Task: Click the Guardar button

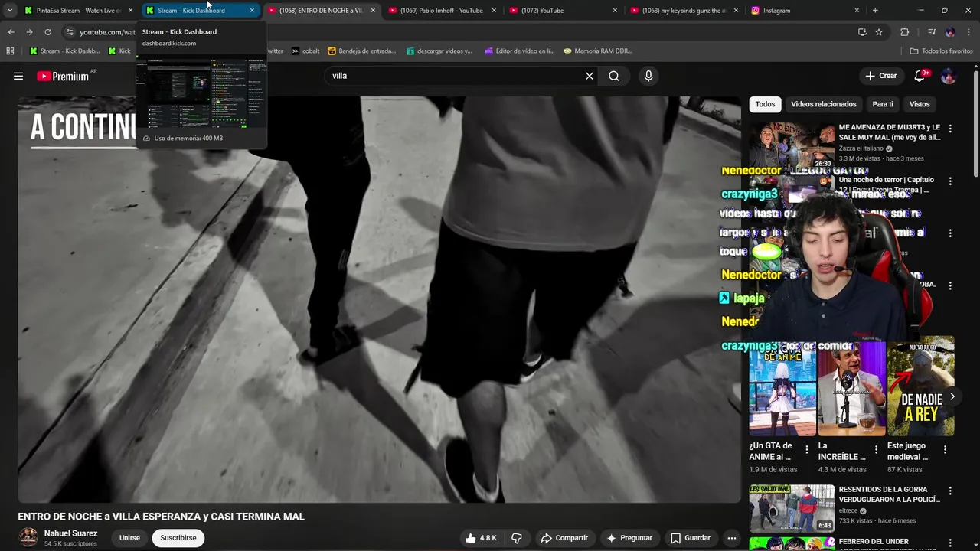Action: pyautogui.click(x=691, y=538)
